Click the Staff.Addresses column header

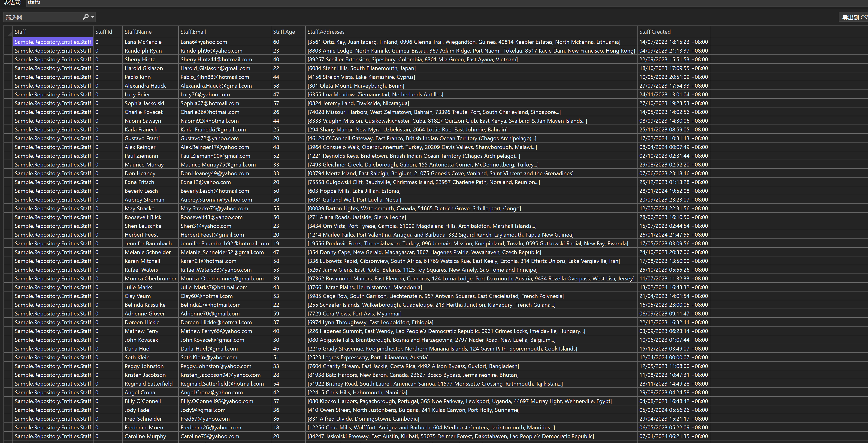(x=471, y=32)
